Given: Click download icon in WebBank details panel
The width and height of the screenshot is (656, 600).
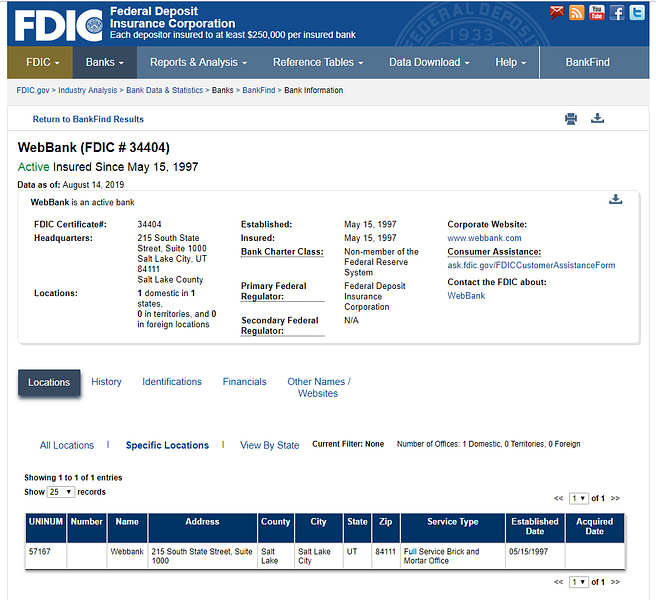Looking at the screenshot, I should pos(616,200).
